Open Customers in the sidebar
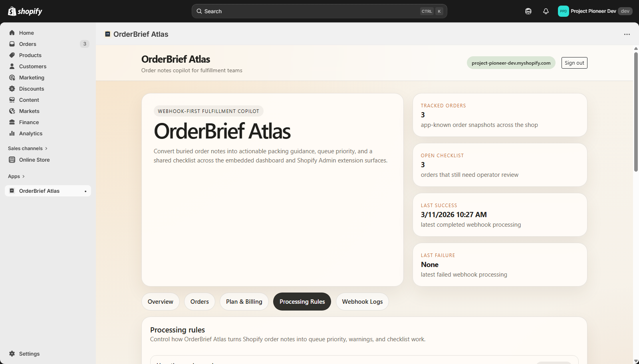The width and height of the screenshot is (639, 364). coord(48,66)
